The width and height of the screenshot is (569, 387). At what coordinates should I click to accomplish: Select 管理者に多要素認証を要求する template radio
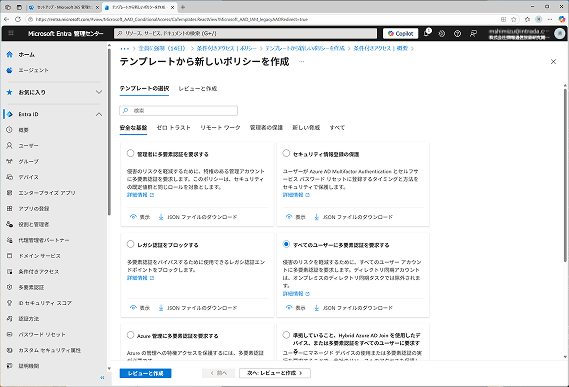point(130,153)
